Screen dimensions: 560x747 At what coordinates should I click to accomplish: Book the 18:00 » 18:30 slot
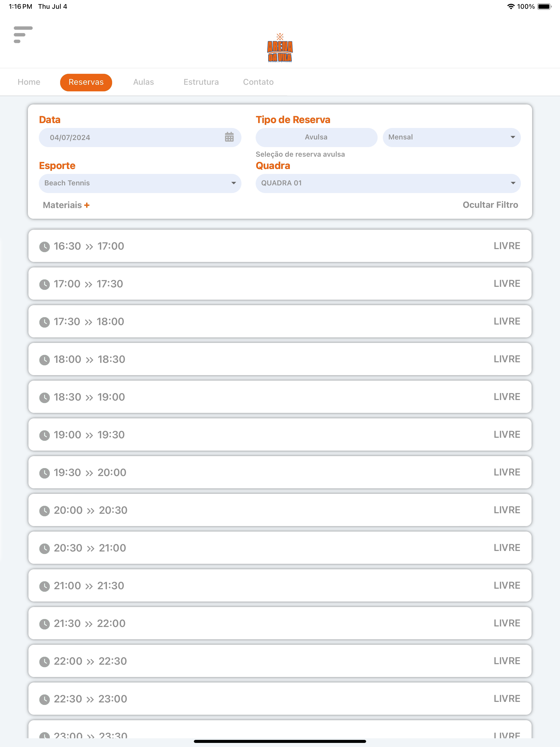click(280, 359)
